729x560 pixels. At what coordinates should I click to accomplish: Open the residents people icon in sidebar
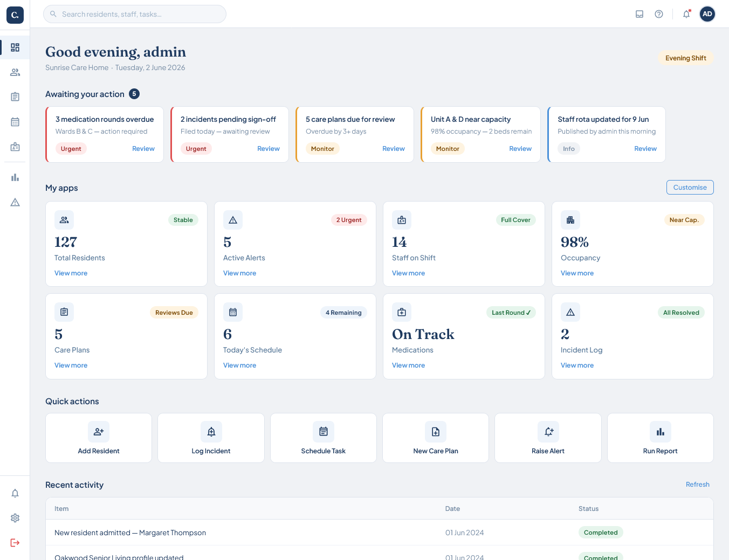pos(15,72)
